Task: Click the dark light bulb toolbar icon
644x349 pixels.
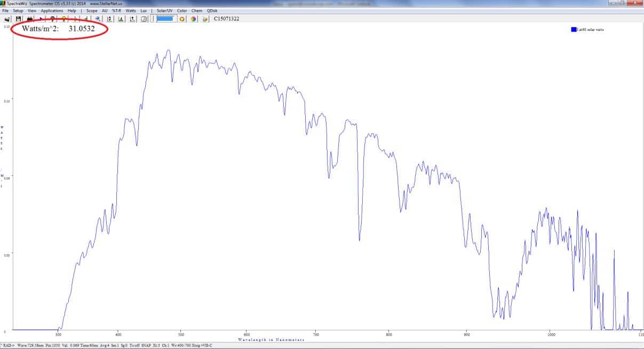Action: tap(52, 19)
